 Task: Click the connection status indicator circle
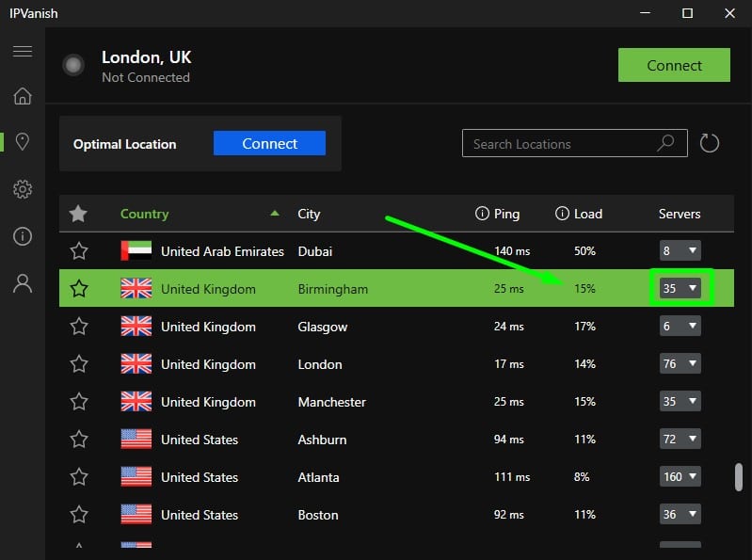click(x=73, y=65)
